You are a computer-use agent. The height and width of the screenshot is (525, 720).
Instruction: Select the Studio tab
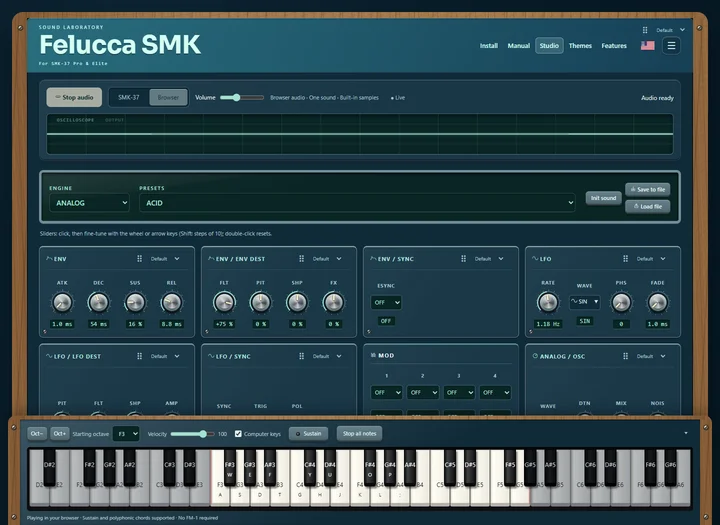[549, 45]
